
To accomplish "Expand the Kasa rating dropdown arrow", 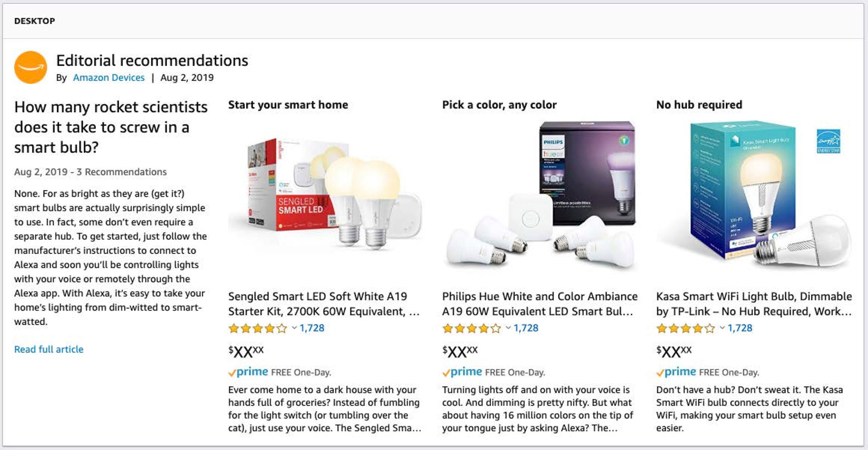I will tap(722, 328).
